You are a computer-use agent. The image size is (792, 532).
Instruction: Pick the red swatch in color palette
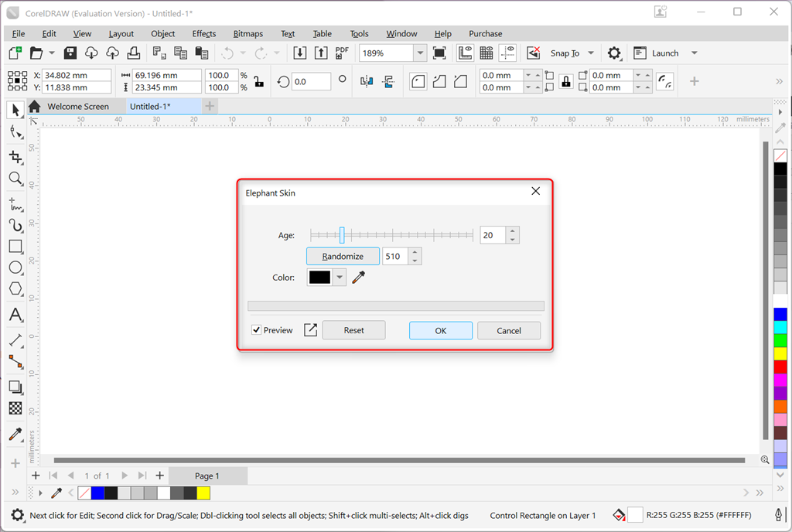pos(780,367)
